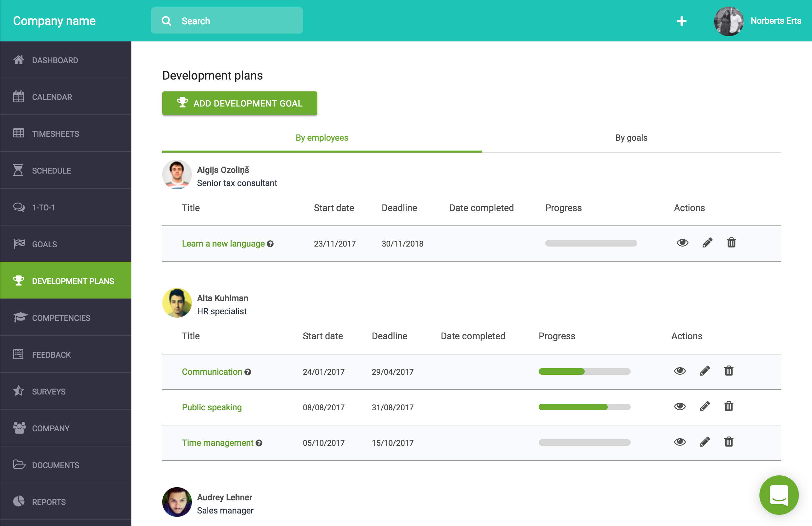This screenshot has height=526, width=812.
Task: Click start date 05/10/2017 cell
Action: (x=324, y=442)
